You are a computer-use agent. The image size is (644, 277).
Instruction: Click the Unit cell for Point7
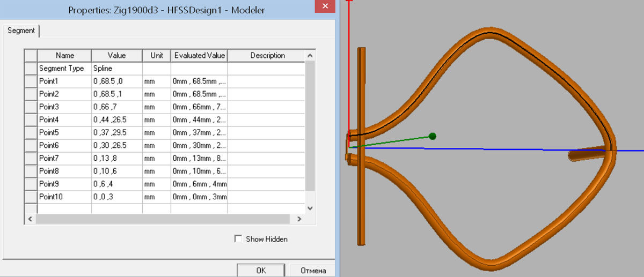point(156,159)
